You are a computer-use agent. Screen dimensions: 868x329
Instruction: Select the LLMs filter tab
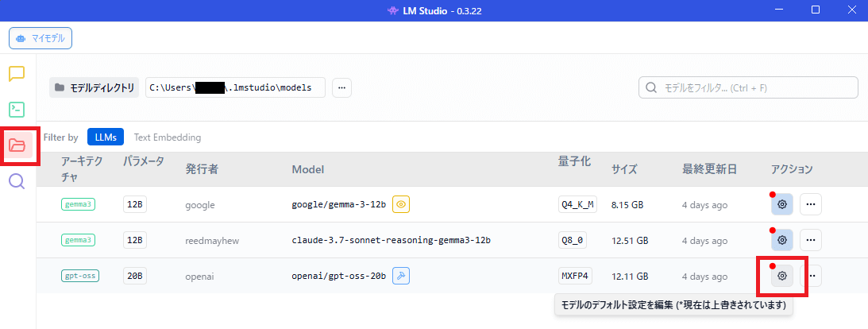pos(106,137)
